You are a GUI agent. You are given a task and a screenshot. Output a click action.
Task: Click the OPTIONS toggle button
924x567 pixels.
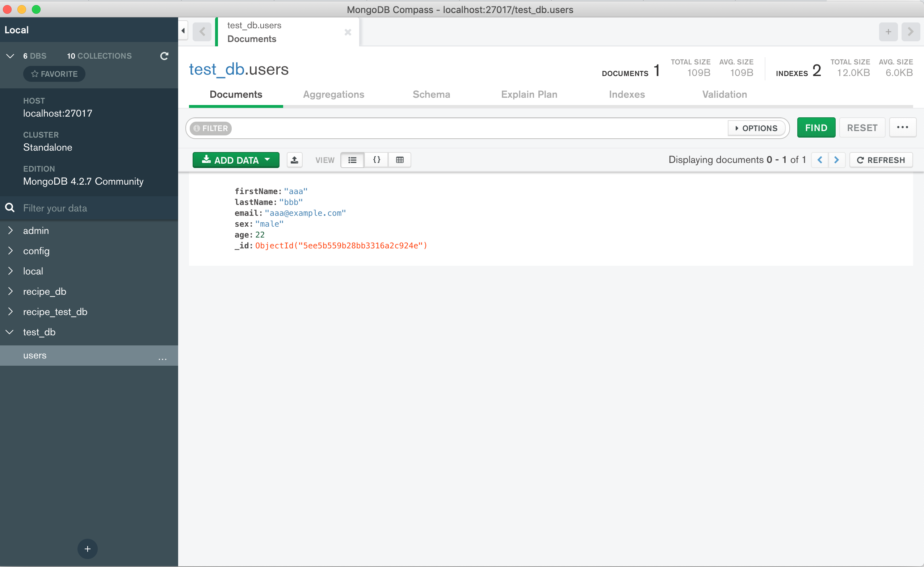click(756, 127)
